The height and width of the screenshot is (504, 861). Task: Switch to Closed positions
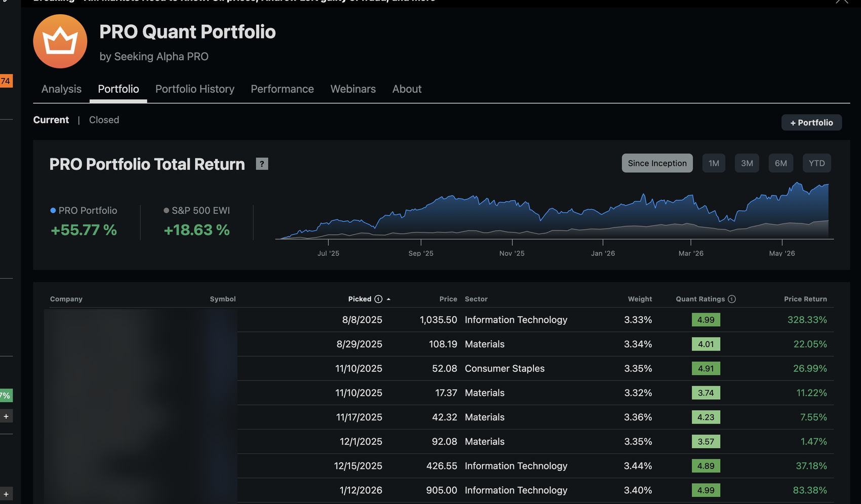click(x=104, y=120)
